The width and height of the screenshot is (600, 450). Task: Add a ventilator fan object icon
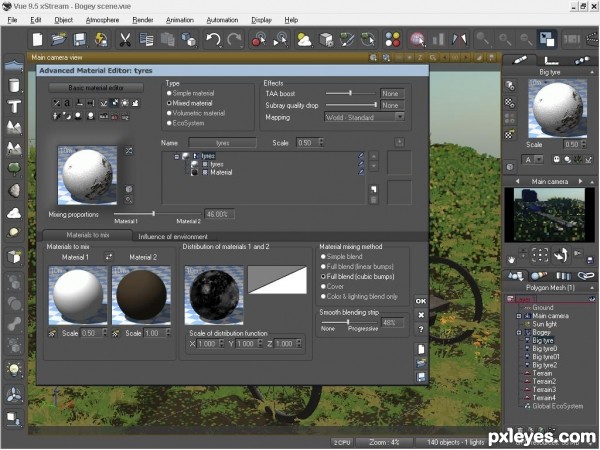[14, 395]
